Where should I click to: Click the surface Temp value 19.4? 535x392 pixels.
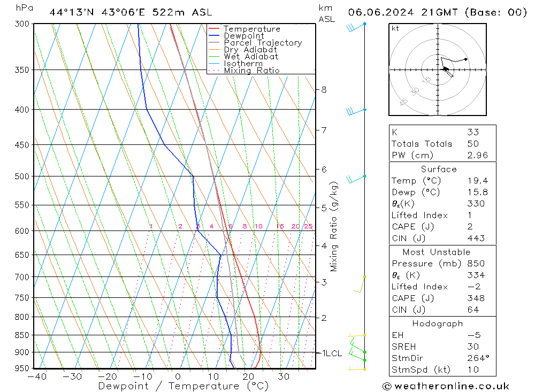pyautogui.click(x=477, y=180)
